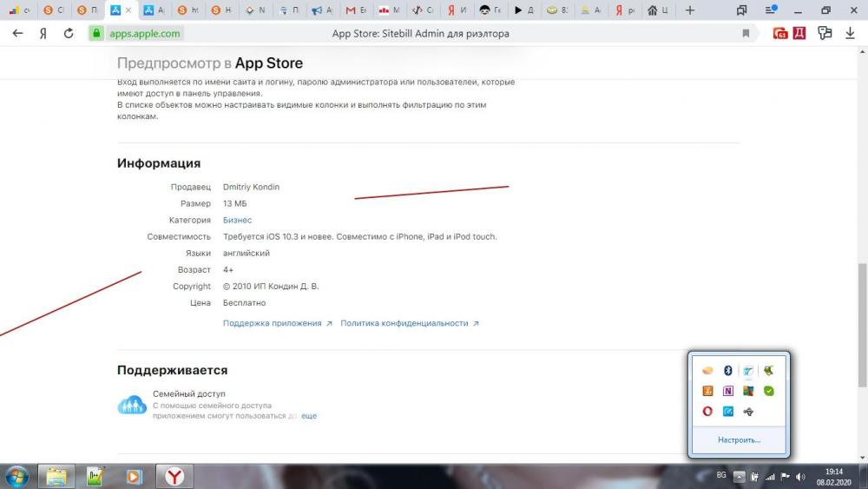Open the Yandex home button beside the back arrow
The height and width of the screenshot is (489, 868).
coord(43,33)
